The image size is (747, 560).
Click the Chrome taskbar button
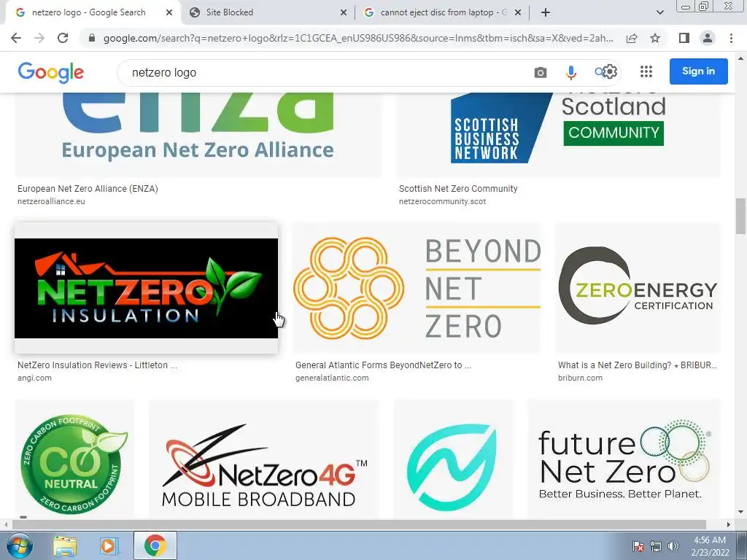155,545
